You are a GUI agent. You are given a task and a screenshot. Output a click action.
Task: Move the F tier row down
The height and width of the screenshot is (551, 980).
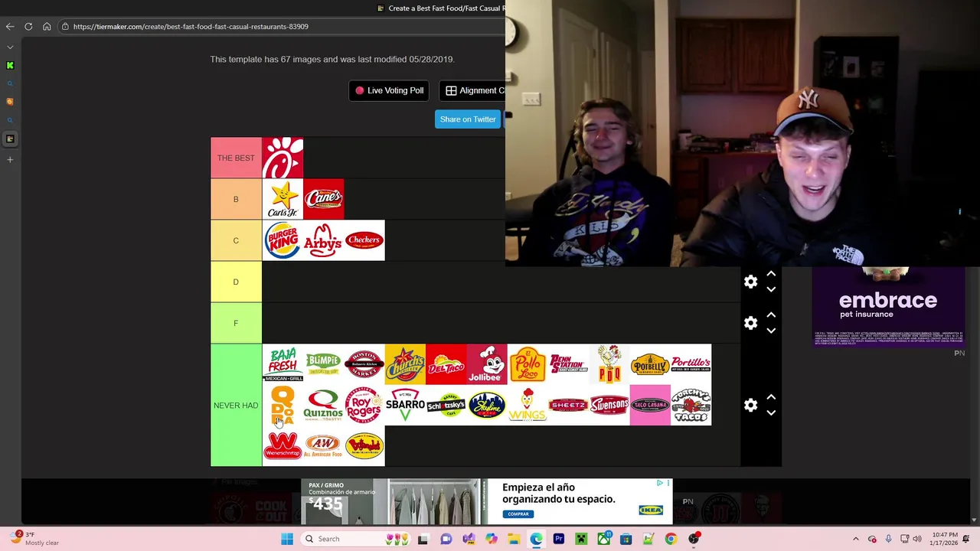(x=771, y=331)
